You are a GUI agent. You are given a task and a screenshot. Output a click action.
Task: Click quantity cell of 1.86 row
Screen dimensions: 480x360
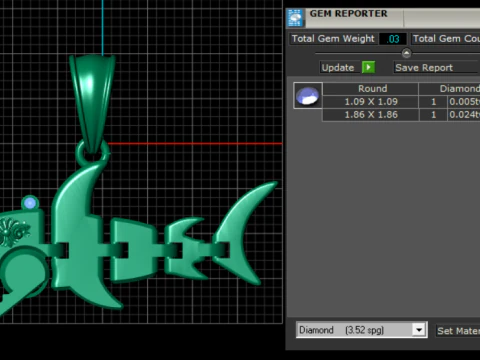pyautogui.click(x=433, y=115)
